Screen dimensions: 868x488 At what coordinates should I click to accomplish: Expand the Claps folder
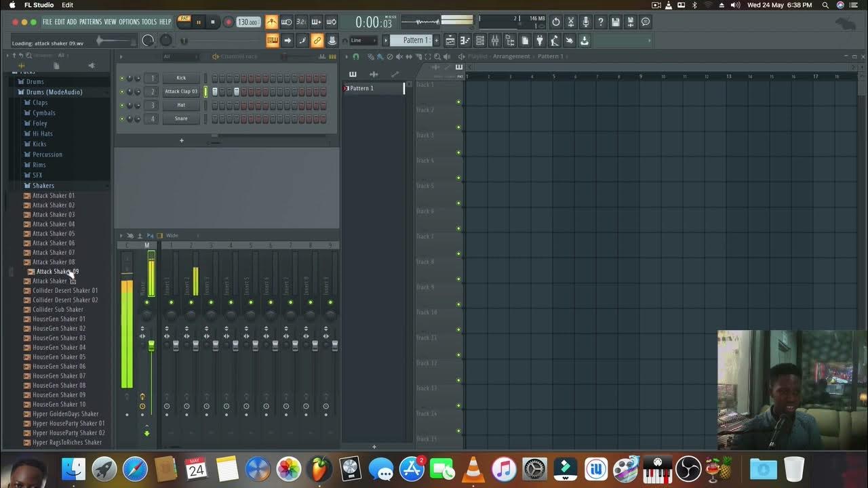40,103
